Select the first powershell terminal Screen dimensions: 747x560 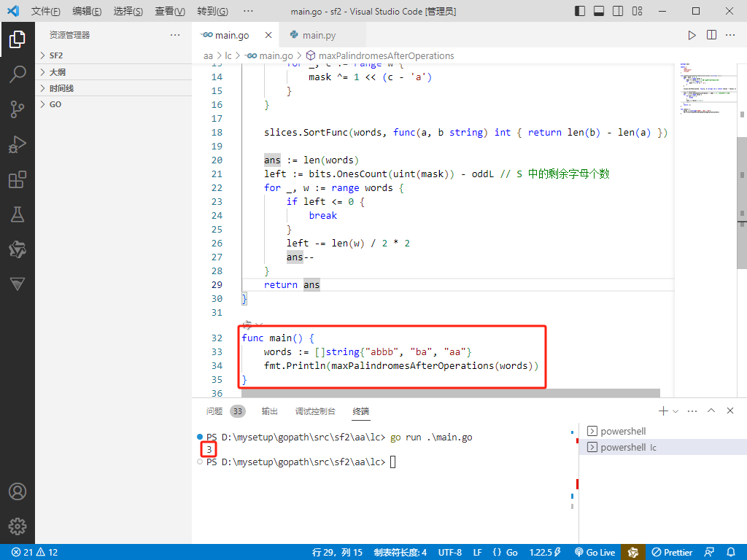pyautogui.click(x=662, y=432)
